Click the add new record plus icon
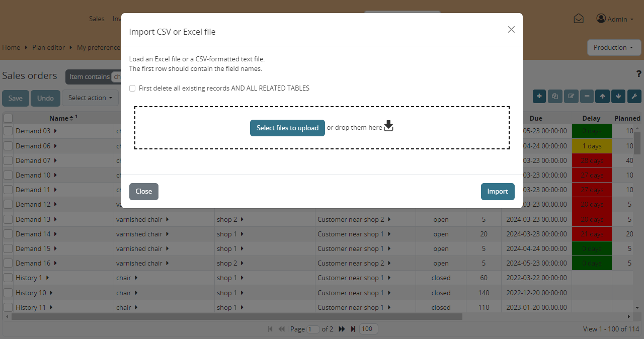Image resolution: width=644 pixels, height=339 pixels. [x=539, y=96]
